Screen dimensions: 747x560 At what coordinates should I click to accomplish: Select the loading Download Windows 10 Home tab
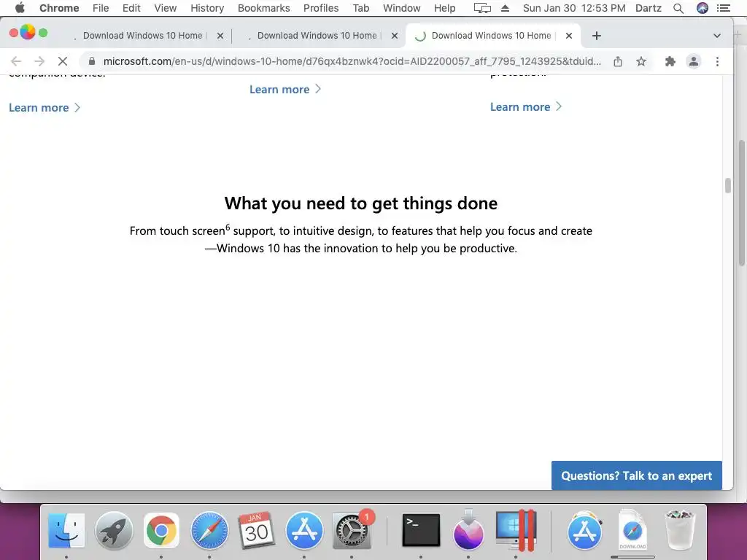point(491,36)
